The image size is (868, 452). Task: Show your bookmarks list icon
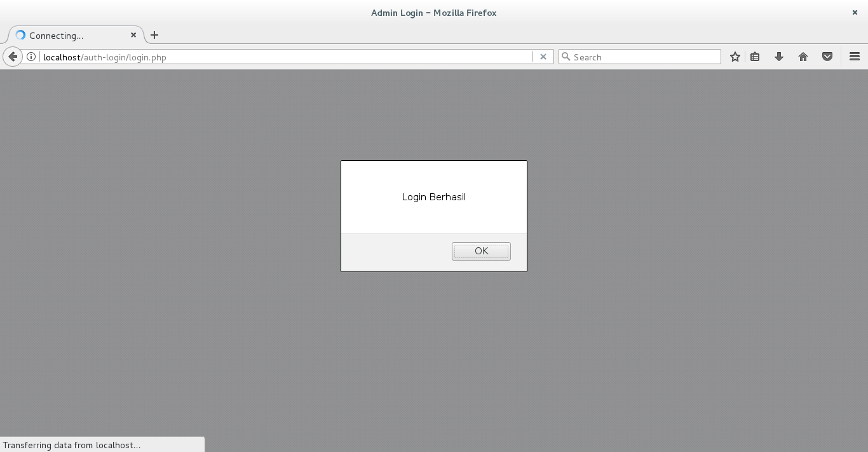pos(755,57)
